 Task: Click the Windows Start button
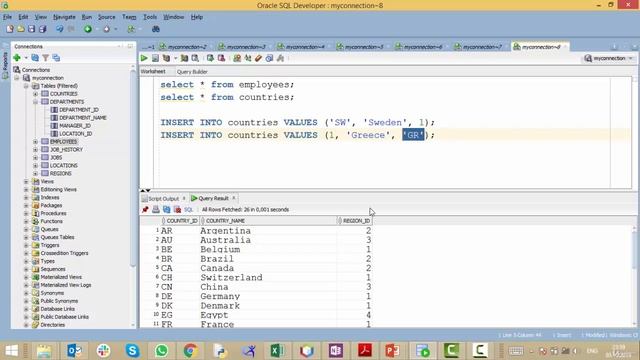pos(11,351)
